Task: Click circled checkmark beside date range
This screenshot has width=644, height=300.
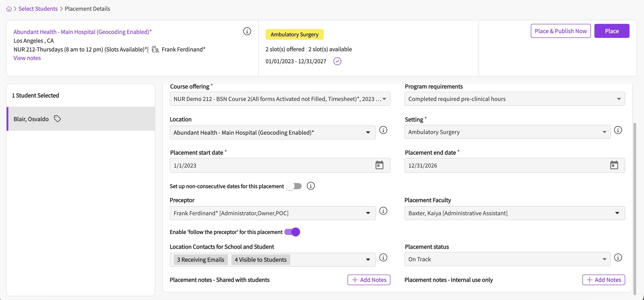Action: pos(337,61)
